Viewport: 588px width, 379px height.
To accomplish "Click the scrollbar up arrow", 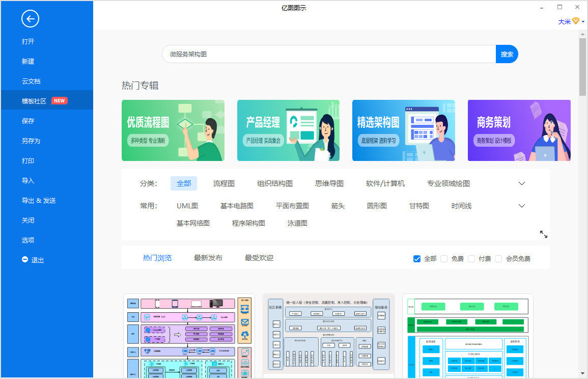I will tap(582, 34).
